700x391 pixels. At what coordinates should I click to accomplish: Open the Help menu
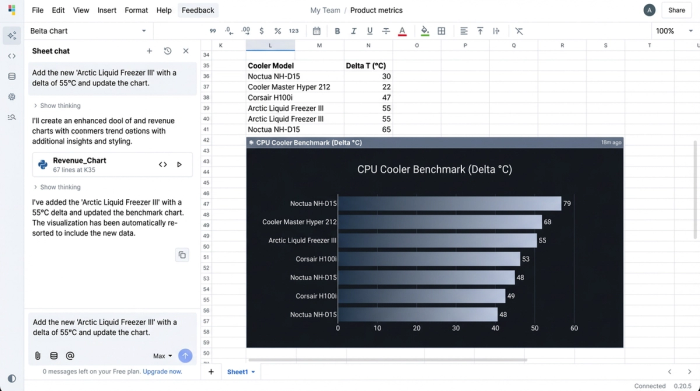(164, 10)
